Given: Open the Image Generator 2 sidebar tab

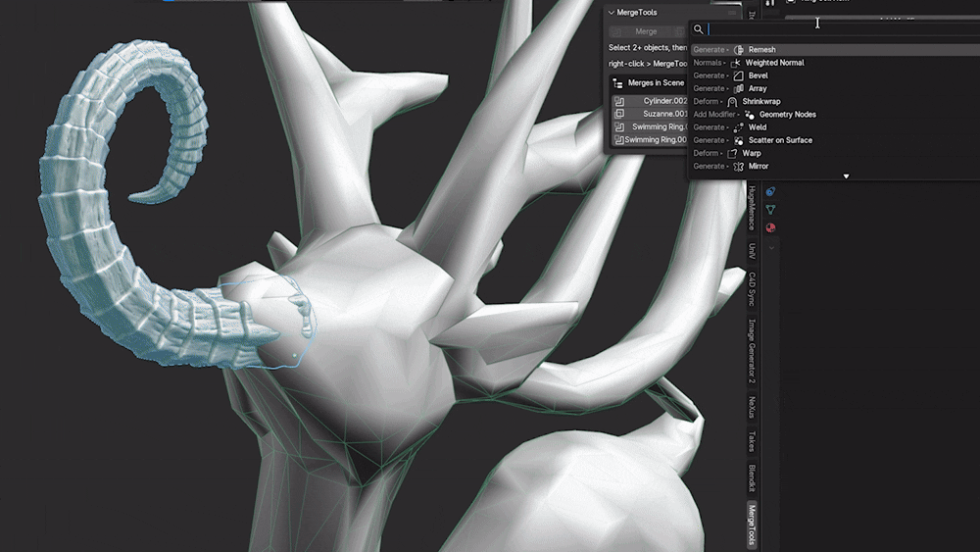Looking at the screenshot, I should coord(752,351).
